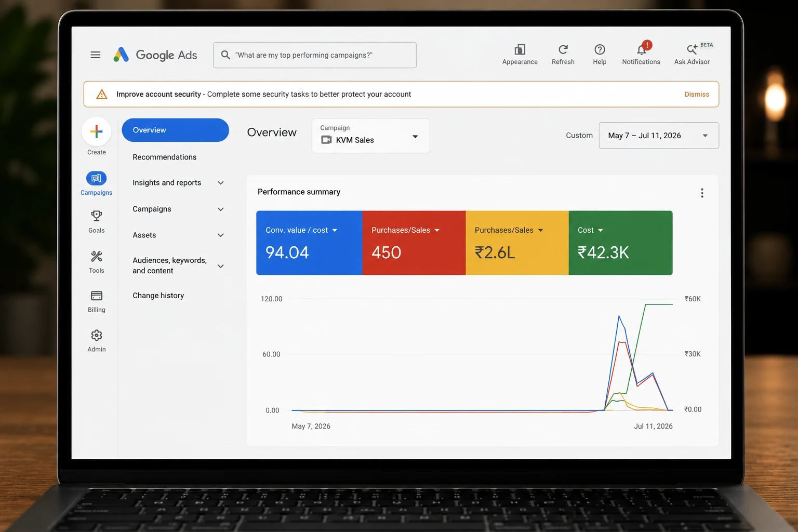
Task: Open Change history page
Action: click(158, 296)
